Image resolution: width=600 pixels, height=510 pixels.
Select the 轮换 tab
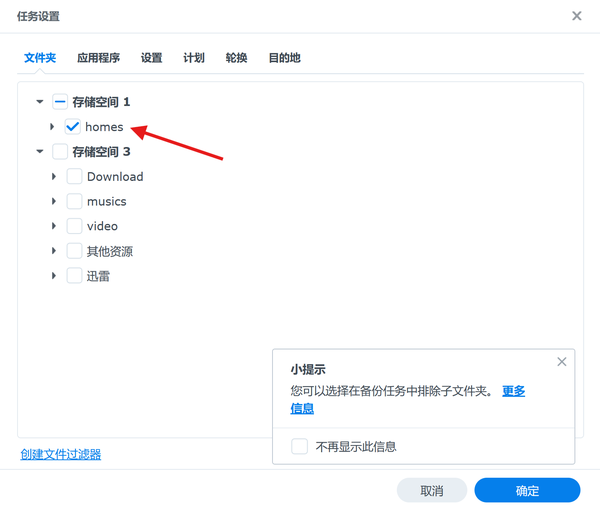[236, 58]
